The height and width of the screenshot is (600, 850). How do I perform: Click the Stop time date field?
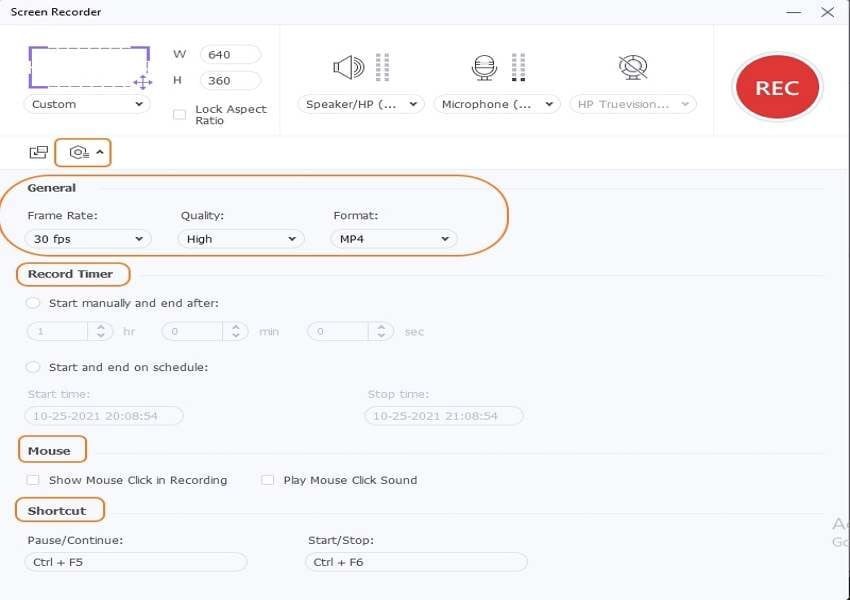444,416
